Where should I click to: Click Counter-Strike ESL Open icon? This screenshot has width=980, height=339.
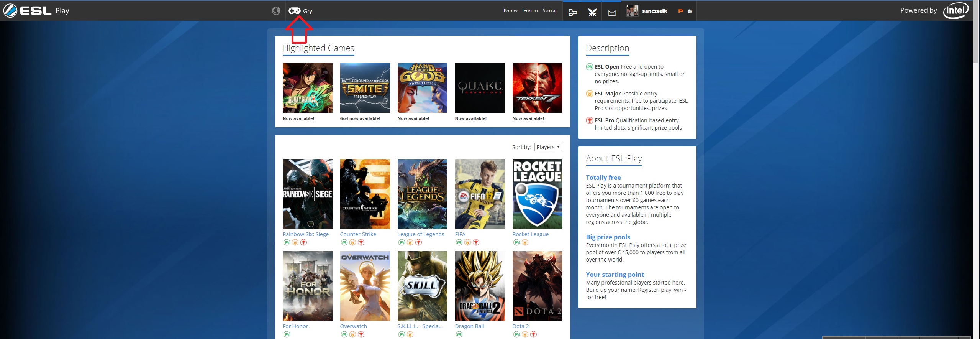point(344,242)
